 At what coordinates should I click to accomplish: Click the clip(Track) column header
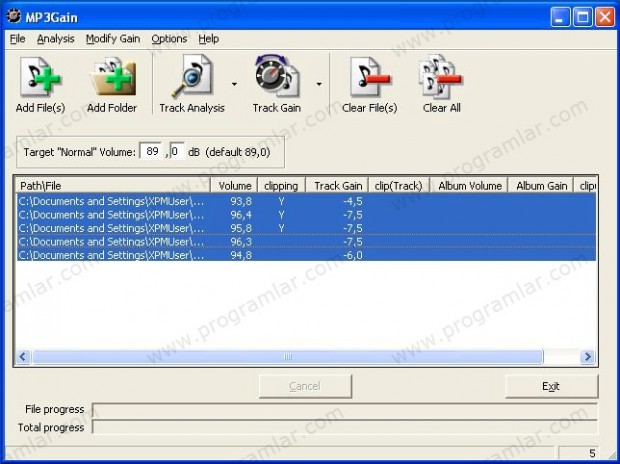[399, 186]
